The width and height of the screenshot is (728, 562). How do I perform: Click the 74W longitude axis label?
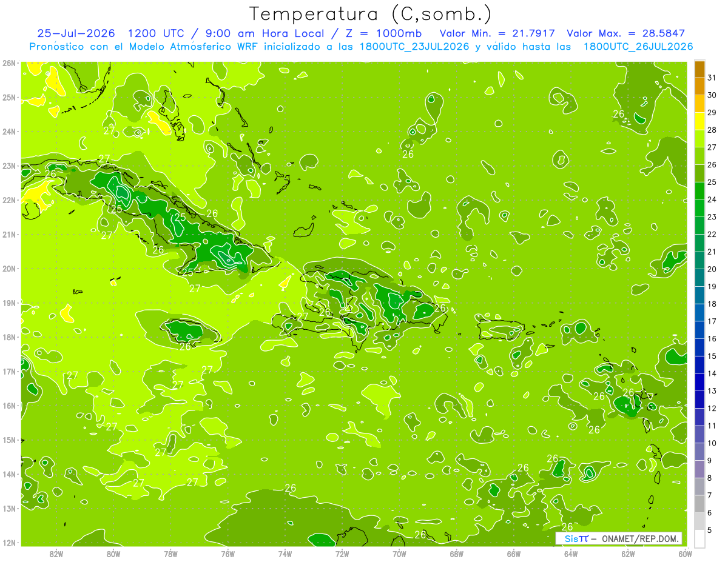(285, 554)
